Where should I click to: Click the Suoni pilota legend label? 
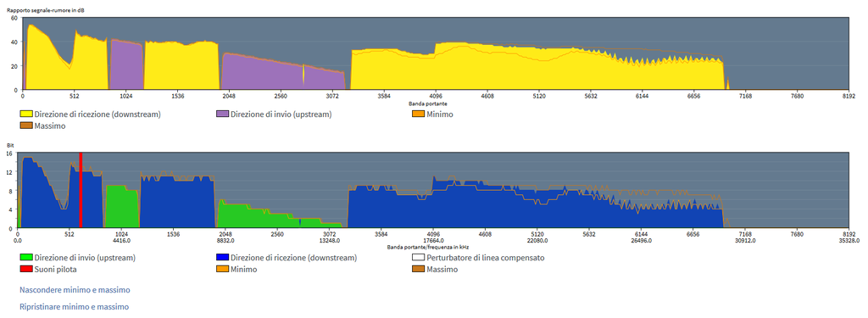pos(56,270)
